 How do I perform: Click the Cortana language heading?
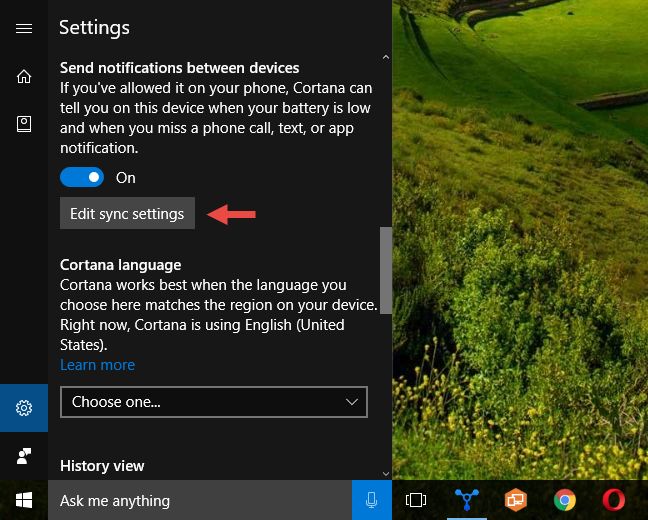[x=121, y=265]
